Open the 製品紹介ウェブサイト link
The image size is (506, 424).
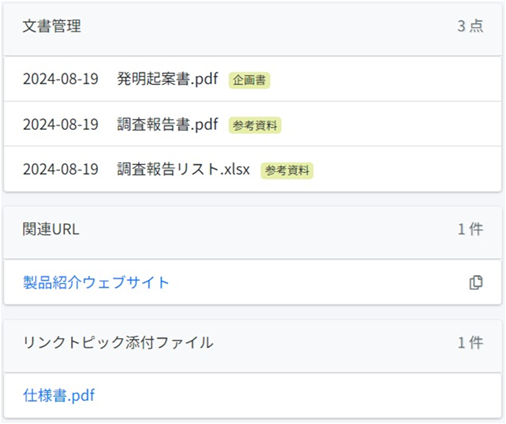click(x=96, y=283)
